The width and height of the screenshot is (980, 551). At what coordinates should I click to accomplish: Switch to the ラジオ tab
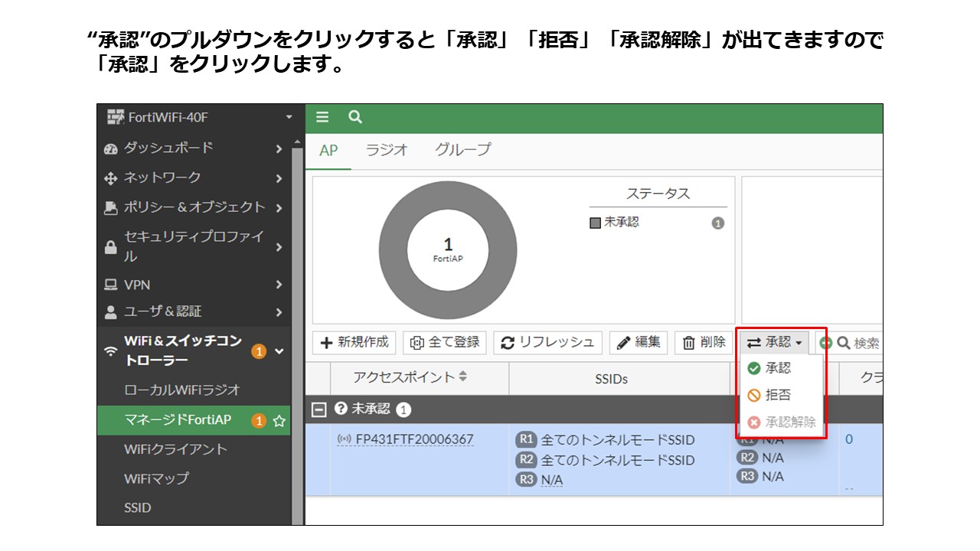[387, 150]
